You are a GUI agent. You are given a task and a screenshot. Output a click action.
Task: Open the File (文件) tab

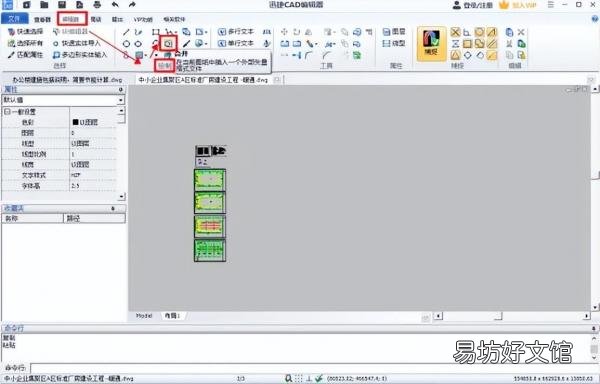coord(15,18)
